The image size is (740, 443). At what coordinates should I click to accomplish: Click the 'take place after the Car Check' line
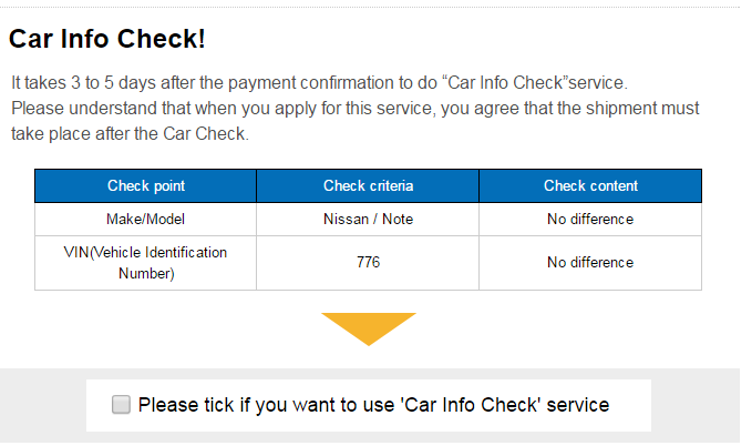pos(129,134)
